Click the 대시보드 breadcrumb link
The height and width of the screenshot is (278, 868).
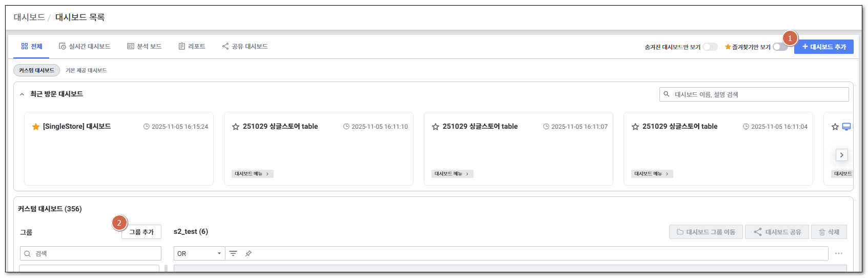pyautogui.click(x=29, y=17)
